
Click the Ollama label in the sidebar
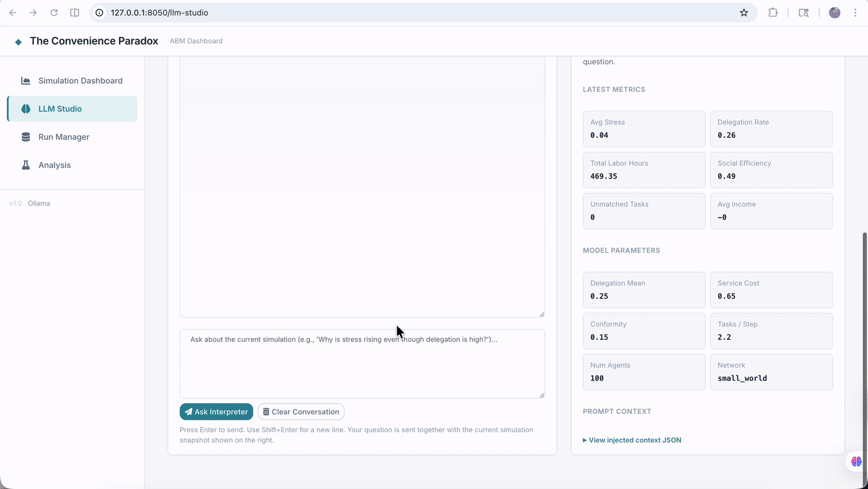[x=39, y=204]
